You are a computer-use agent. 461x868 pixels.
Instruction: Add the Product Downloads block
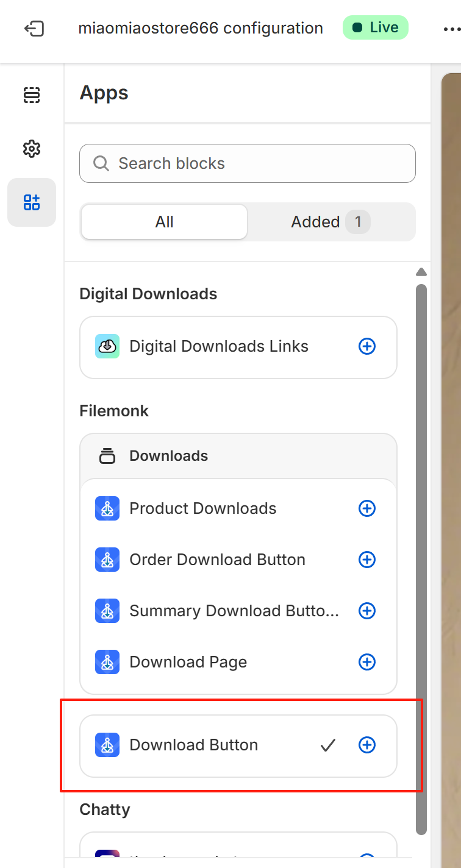point(367,508)
